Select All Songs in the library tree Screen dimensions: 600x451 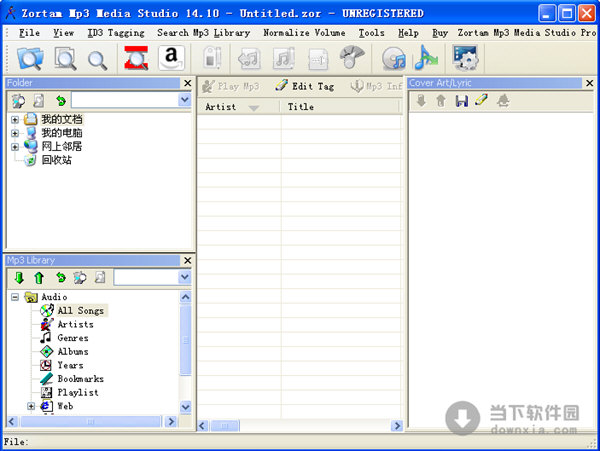(81, 311)
